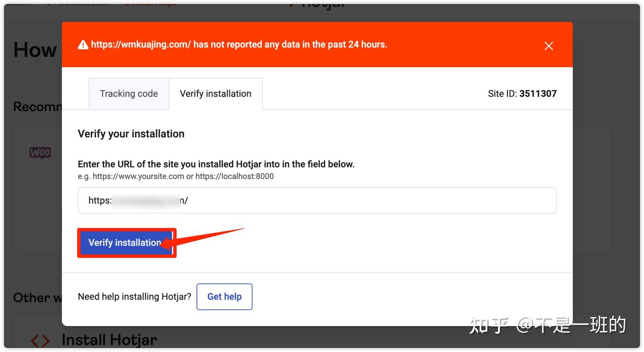The width and height of the screenshot is (644, 352).
Task: Open the Install Hotjar option card
Action: tap(109, 340)
